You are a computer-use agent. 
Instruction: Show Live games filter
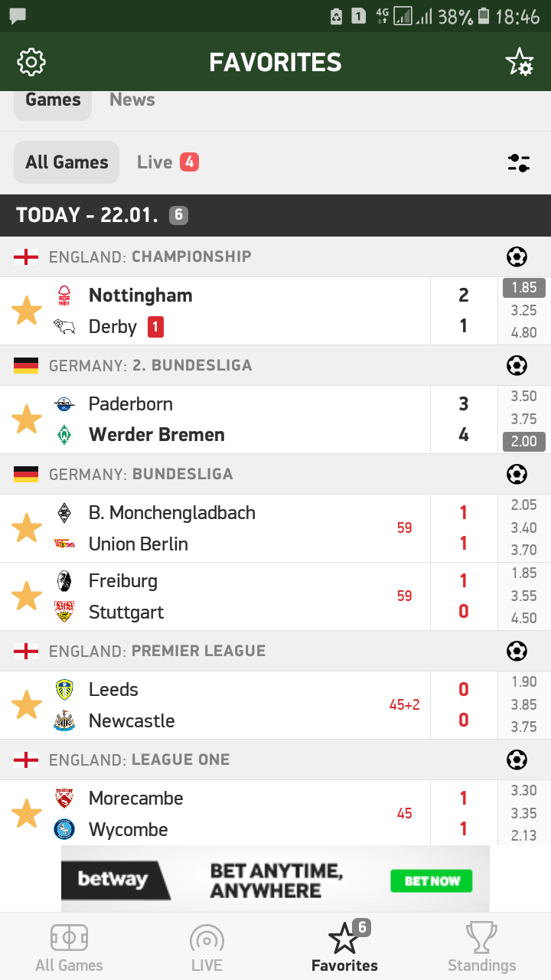coord(167,162)
